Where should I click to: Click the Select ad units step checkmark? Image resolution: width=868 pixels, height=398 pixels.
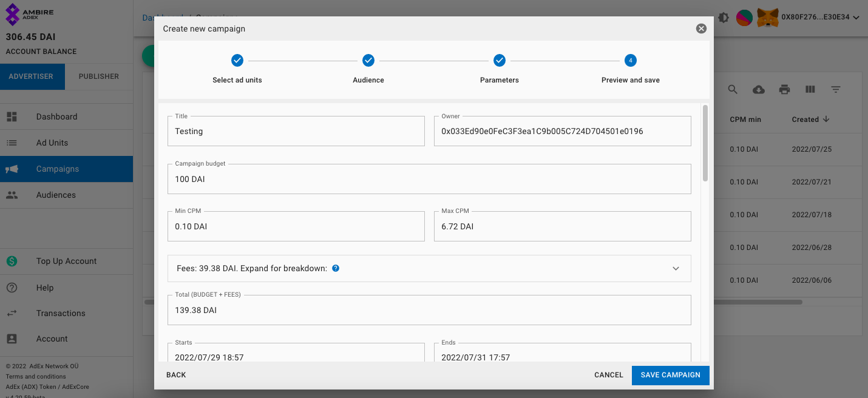tap(237, 61)
